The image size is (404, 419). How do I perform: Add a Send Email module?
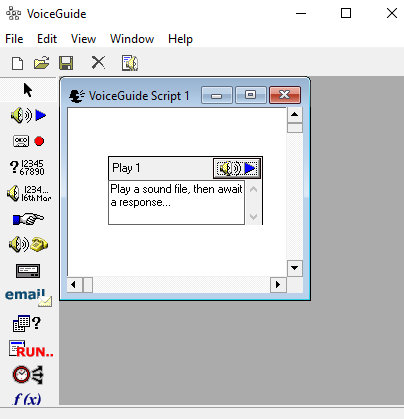28,297
